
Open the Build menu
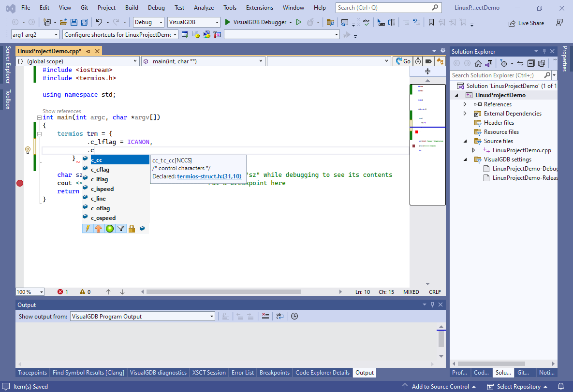pos(132,8)
